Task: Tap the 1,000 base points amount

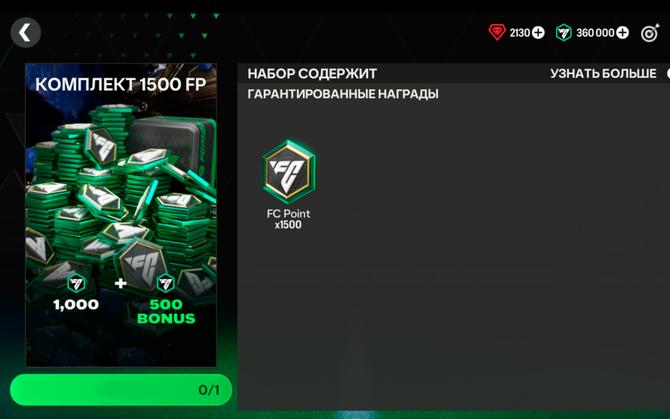Action: click(x=76, y=305)
